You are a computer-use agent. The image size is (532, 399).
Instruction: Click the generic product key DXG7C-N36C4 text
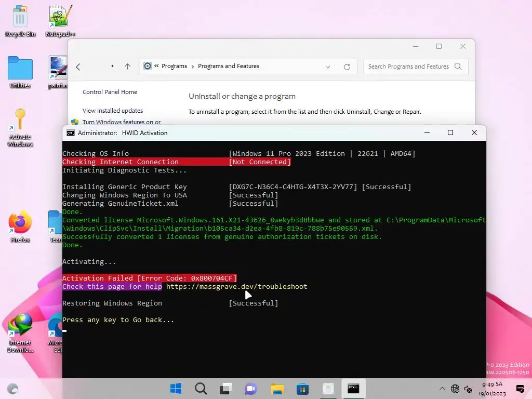[293, 187]
